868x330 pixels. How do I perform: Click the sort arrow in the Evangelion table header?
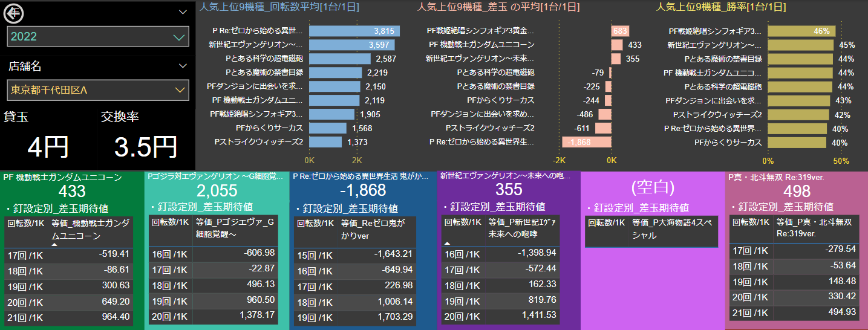coord(447,242)
